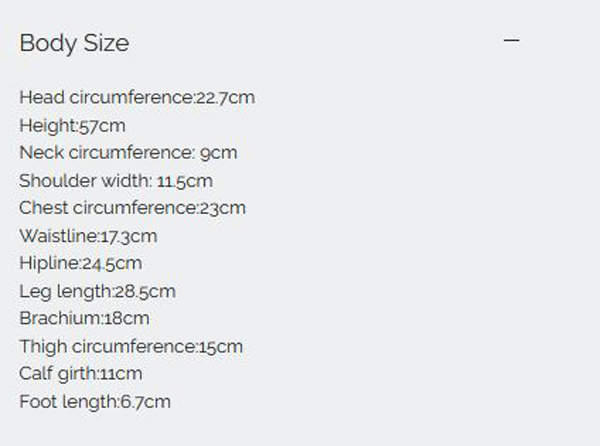Click the 15cm value after Thigh circumference
This screenshot has height=446, width=600.
[x=221, y=347]
